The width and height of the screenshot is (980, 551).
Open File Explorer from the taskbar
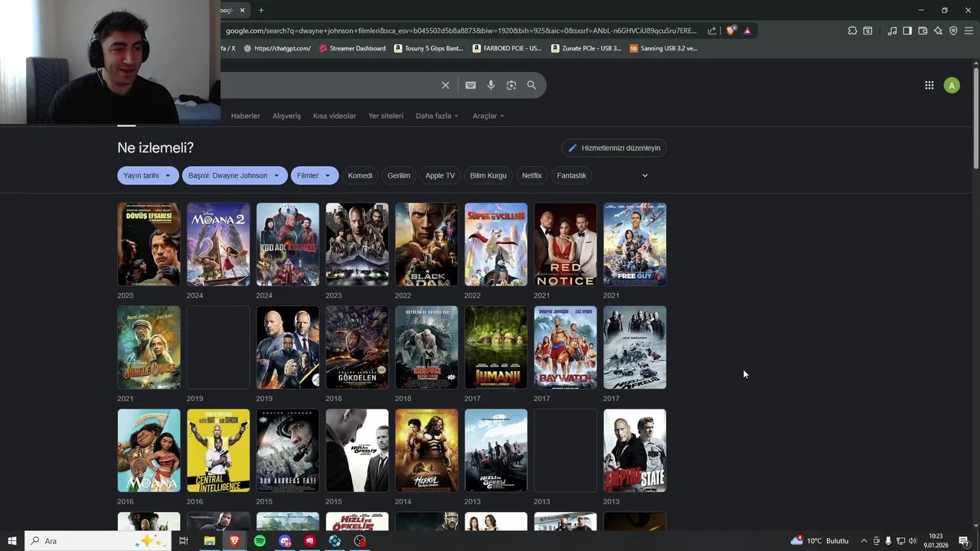(x=209, y=541)
